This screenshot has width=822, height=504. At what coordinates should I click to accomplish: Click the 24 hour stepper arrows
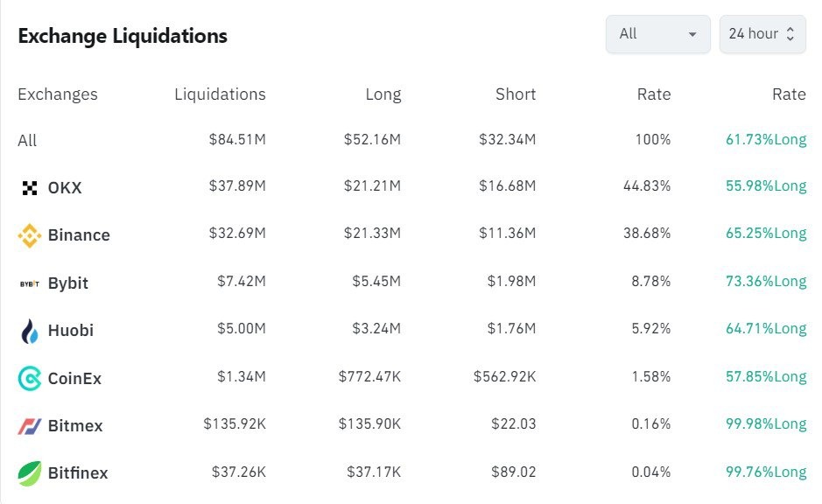pos(790,34)
